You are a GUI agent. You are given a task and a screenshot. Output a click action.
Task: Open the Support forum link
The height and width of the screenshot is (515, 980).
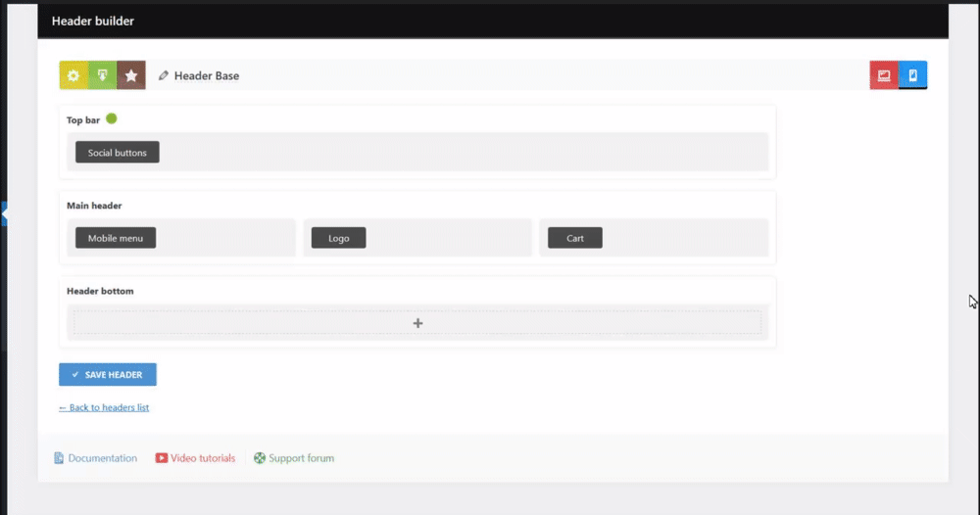pos(294,458)
